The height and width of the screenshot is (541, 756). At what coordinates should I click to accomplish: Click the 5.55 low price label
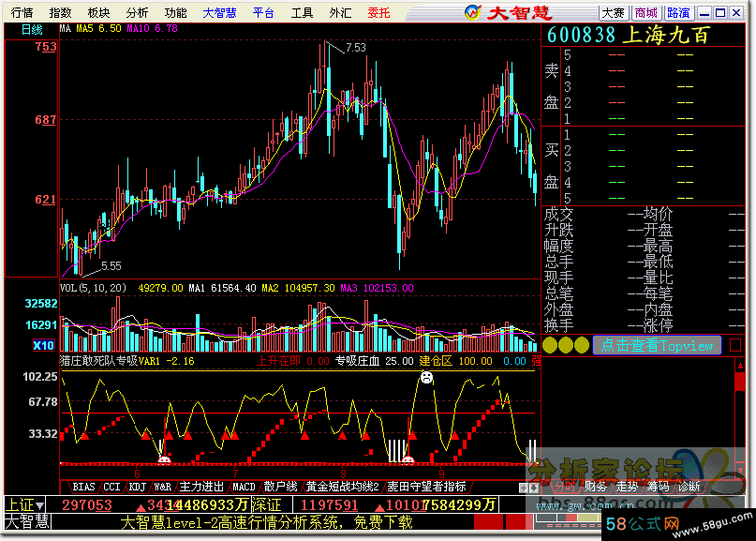[111, 266]
